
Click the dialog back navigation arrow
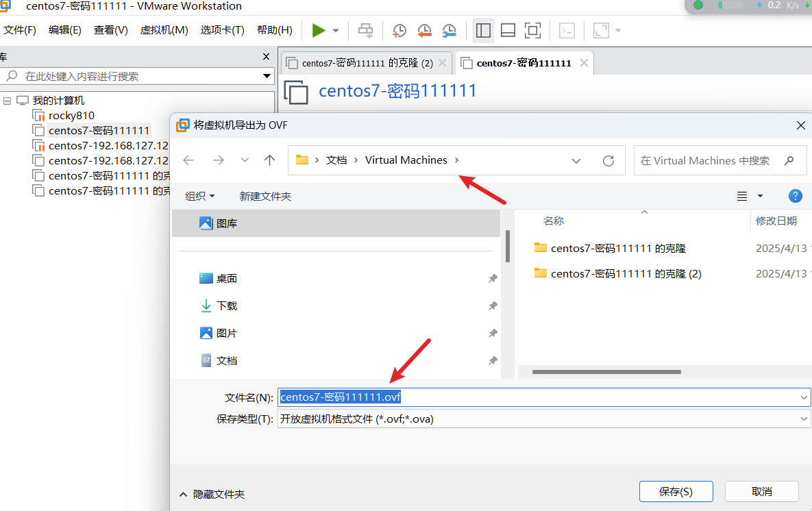[188, 160]
